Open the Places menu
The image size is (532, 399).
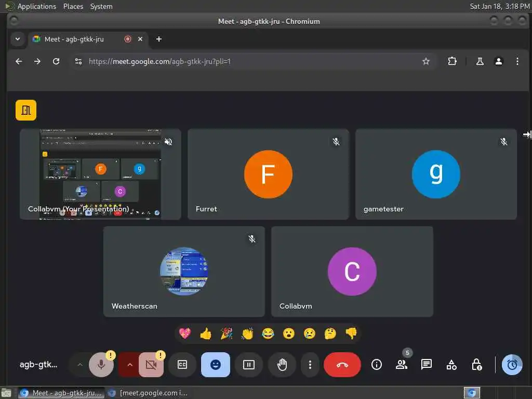click(x=73, y=6)
